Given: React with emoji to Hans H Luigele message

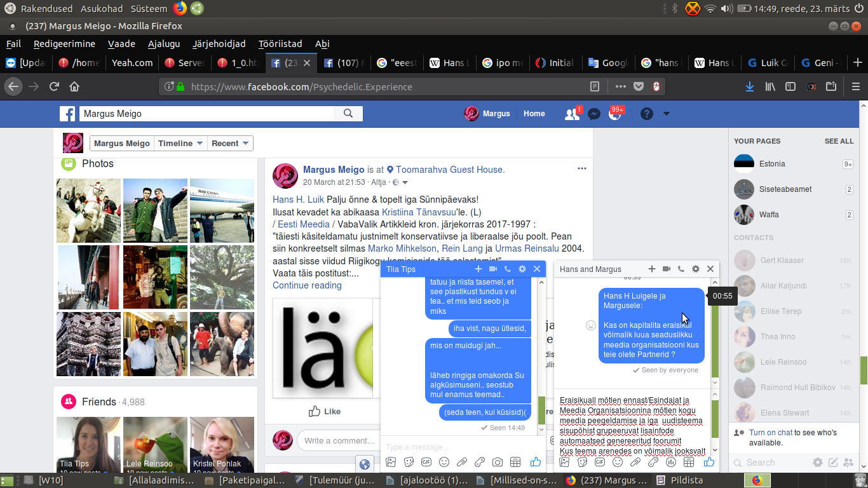Looking at the screenshot, I should coord(590,325).
